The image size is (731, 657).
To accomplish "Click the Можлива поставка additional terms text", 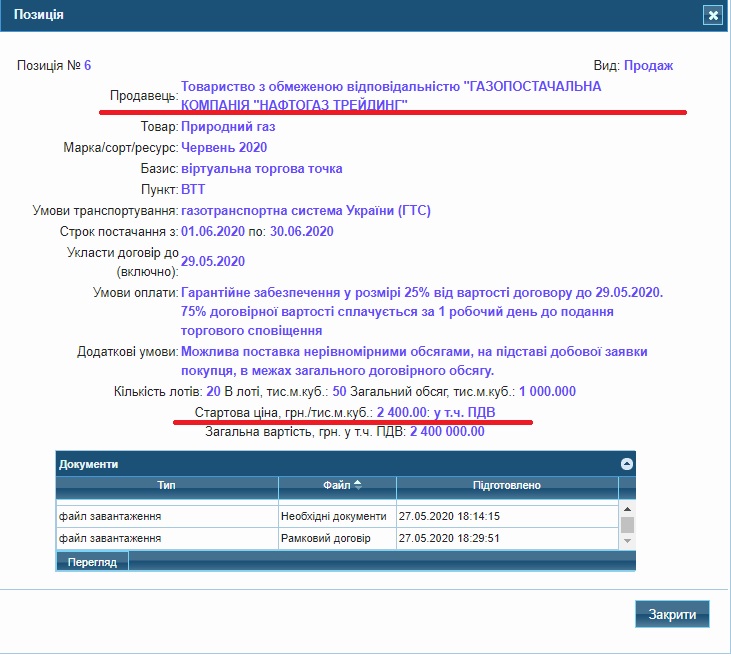I will [x=414, y=361].
